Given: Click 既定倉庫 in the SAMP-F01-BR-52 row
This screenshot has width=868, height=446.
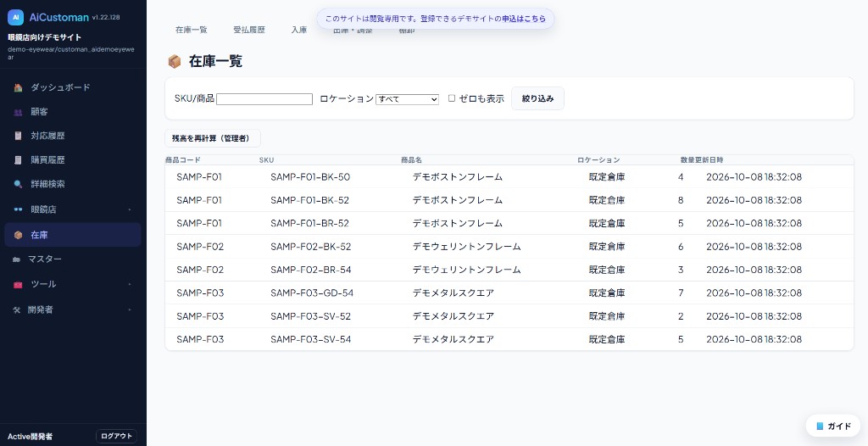Looking at the screenshot, I should (607, 224).
